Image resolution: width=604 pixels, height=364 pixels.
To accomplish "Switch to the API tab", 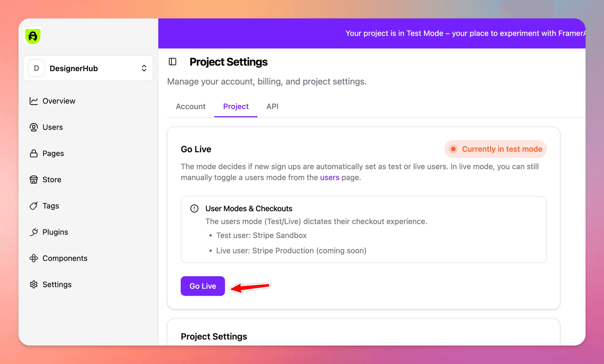I will pyautogui.click(x=272, y=106).
